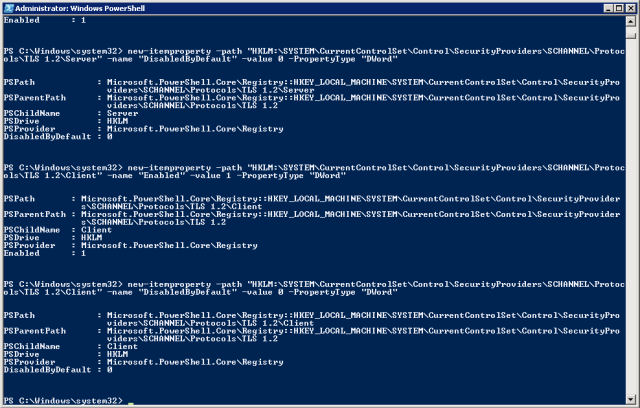Open the PowerShell icon system menu
Image resolution: width=640 pixels, height=408 pixels.
pyautogui.click(x=9, y=8)
